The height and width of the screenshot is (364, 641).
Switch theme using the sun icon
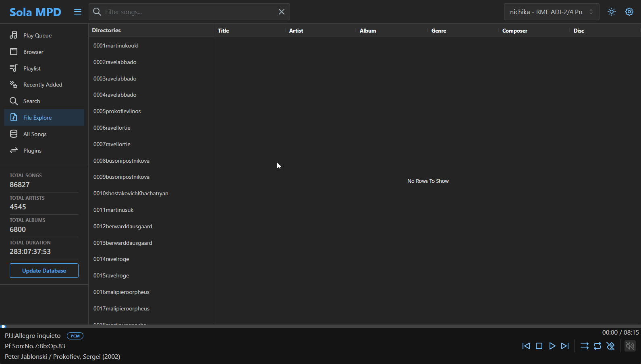click(x=612, y=12)
